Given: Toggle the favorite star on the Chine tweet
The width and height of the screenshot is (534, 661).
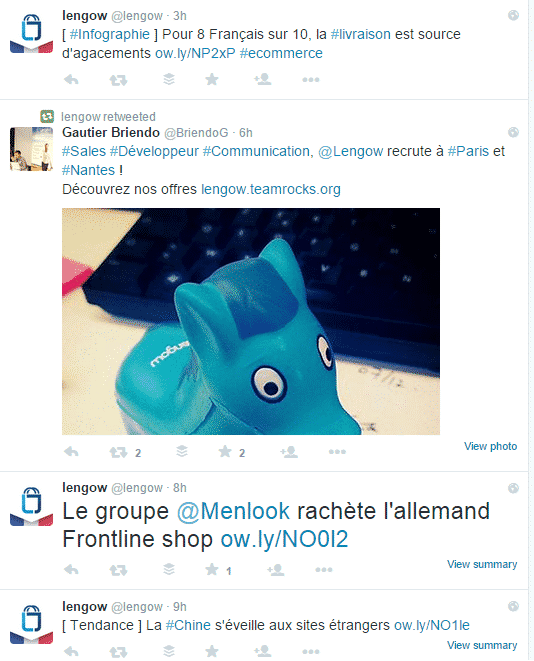Looking at the screenshot, I should pyautogui.click(x=212, y=651).
